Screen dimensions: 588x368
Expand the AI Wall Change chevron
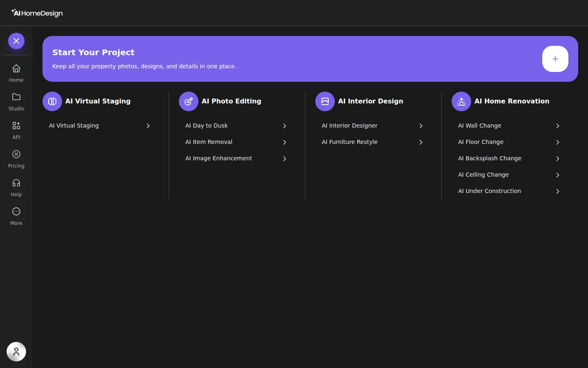557,126
